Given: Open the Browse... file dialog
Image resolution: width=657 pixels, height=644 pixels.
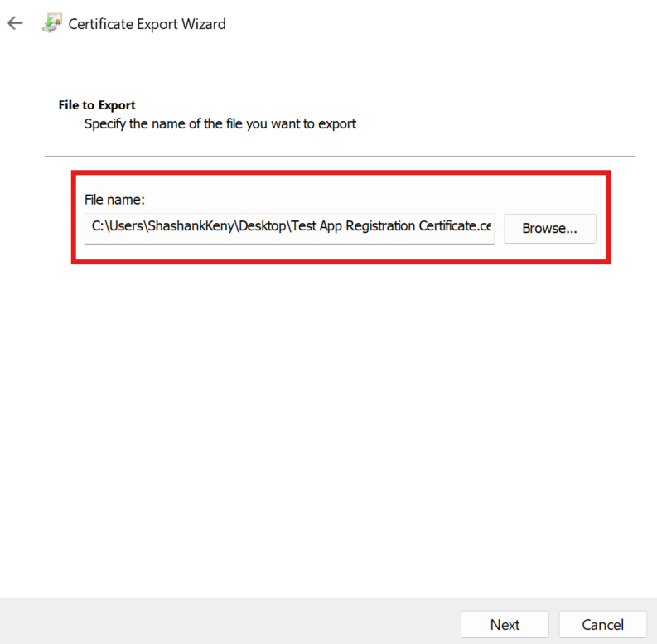Looking at the screenshot, I should (x=550, y=229).
